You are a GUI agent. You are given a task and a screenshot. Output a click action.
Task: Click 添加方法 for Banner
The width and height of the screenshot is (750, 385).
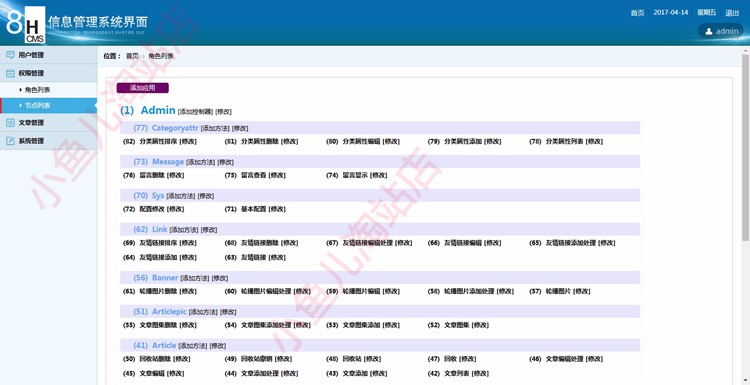195,278
